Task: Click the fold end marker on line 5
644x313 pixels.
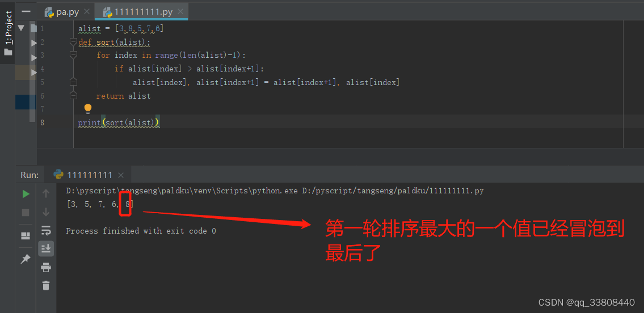Action: (x=74, y=82)
